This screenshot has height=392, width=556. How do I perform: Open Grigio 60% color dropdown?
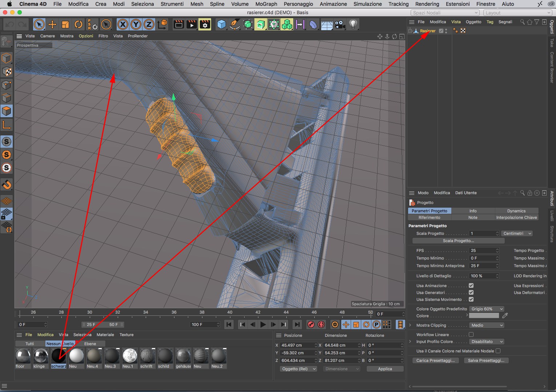[x=487, y=309]
